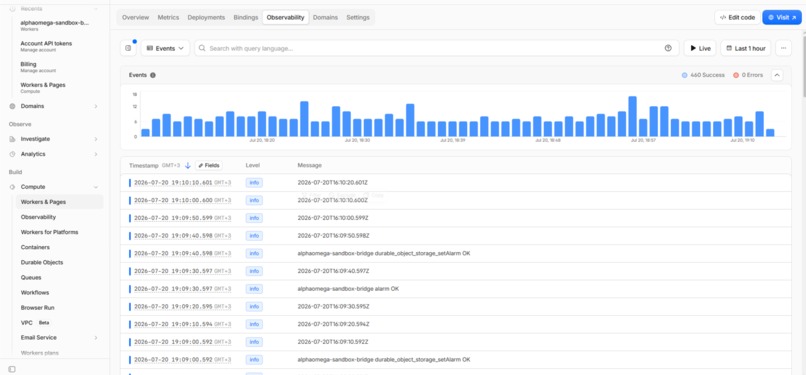806x375 pixels.
Task: Click message 2026-07-20T16:09:10.592Z
Action: tap(333, 342)
